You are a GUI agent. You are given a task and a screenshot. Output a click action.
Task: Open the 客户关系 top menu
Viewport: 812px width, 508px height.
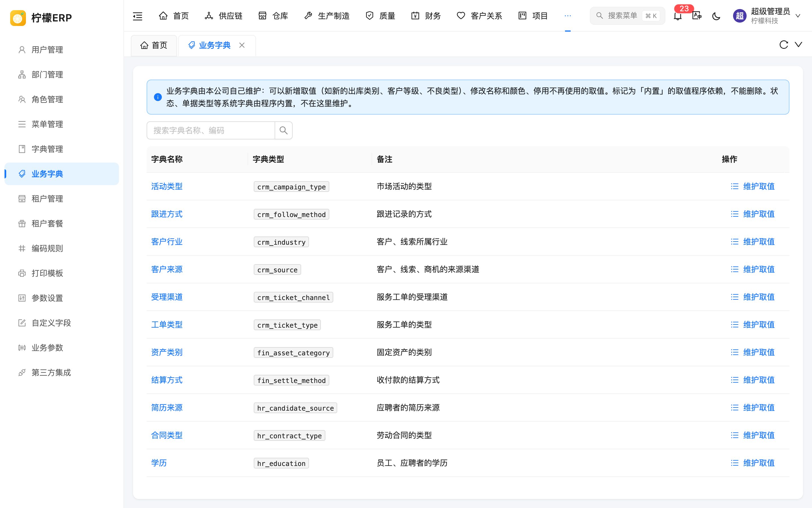tap(479, 16)
